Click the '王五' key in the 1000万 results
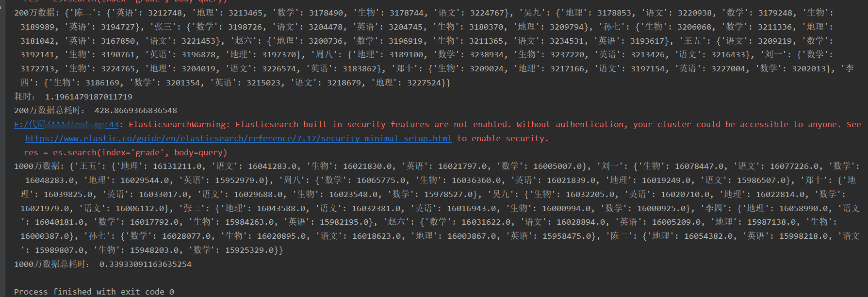Viewport: 868px width, 297px height. pos(88,166)
